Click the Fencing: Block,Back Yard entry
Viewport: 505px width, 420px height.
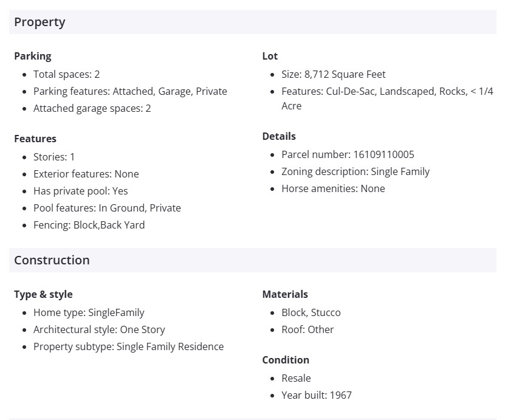click(89, 225)
